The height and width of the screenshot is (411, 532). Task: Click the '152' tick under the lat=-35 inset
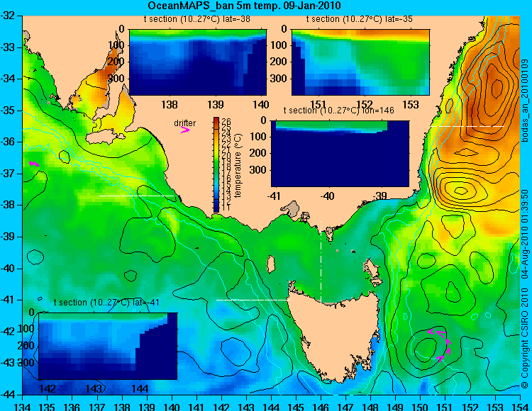(365, 104)
